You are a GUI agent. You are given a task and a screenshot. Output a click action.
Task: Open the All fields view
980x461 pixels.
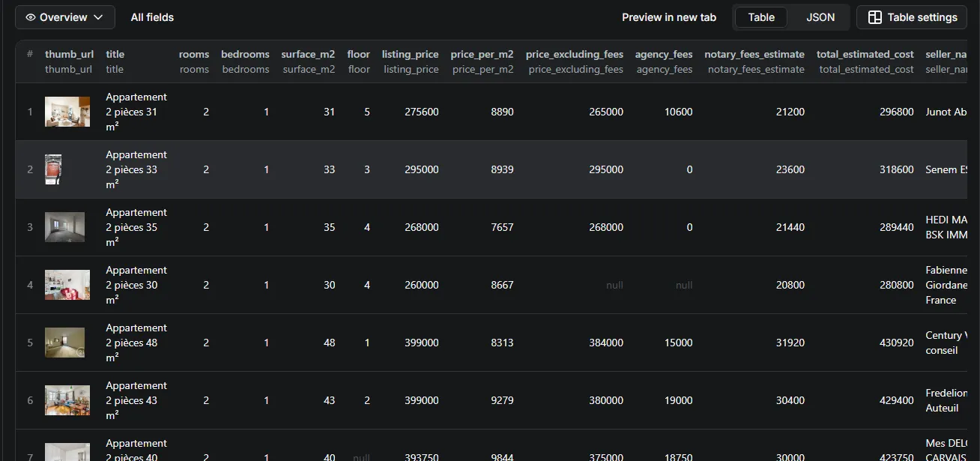tap(152, 17)
